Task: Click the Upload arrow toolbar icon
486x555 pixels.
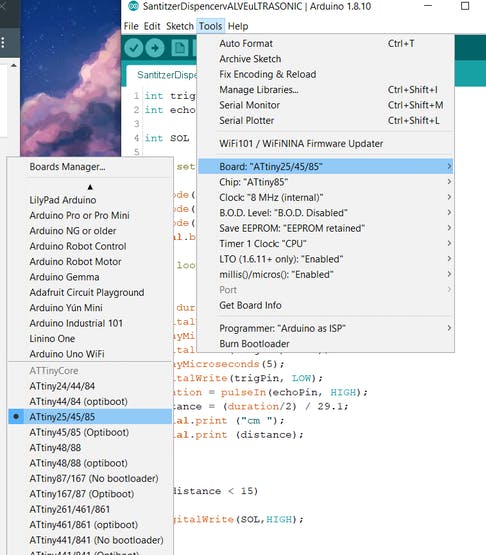Action: click(x=155, y=48)
